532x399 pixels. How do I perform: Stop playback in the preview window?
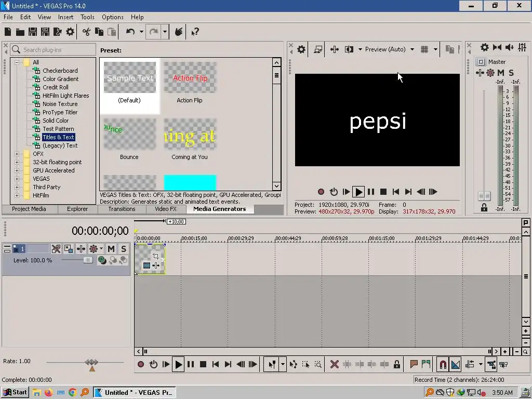click(383, 192)
